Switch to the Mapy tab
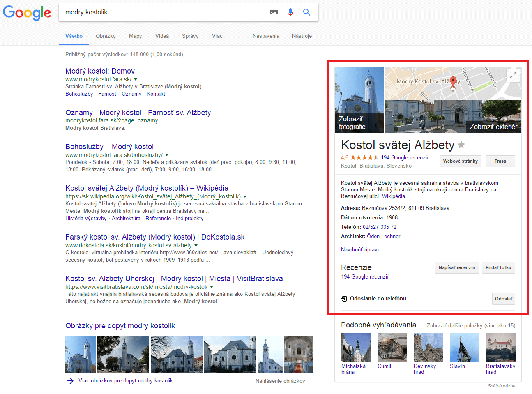Image resolution: width=532 pixels, height=394 pixels. (136, 36)
